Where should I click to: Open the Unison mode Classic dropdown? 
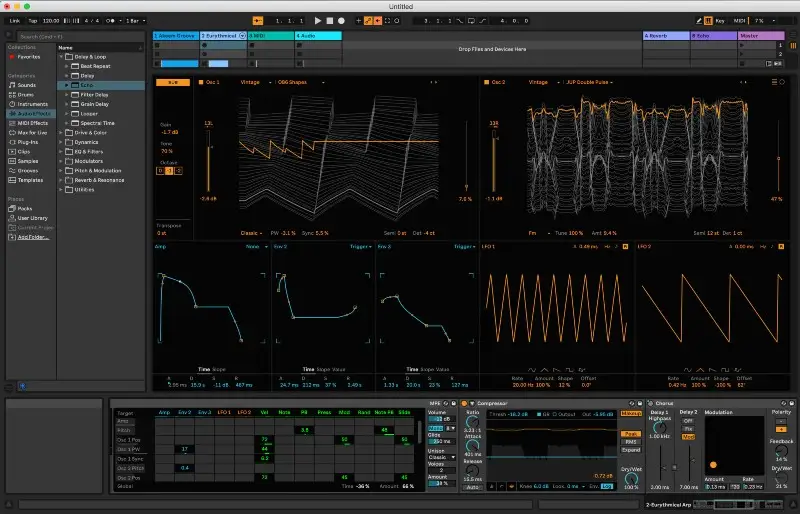click(442, 457)
